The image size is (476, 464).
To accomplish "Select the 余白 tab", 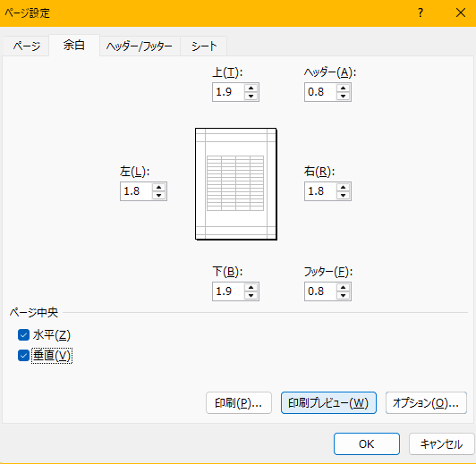I will [x=74, y=46].
